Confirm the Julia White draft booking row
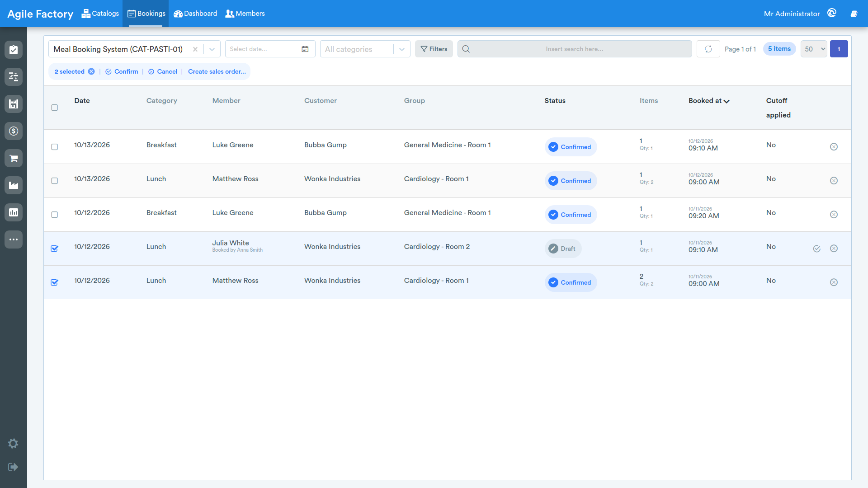Image resolution: width=868 pixels, height=488 pixels. (x=816, y=249)
